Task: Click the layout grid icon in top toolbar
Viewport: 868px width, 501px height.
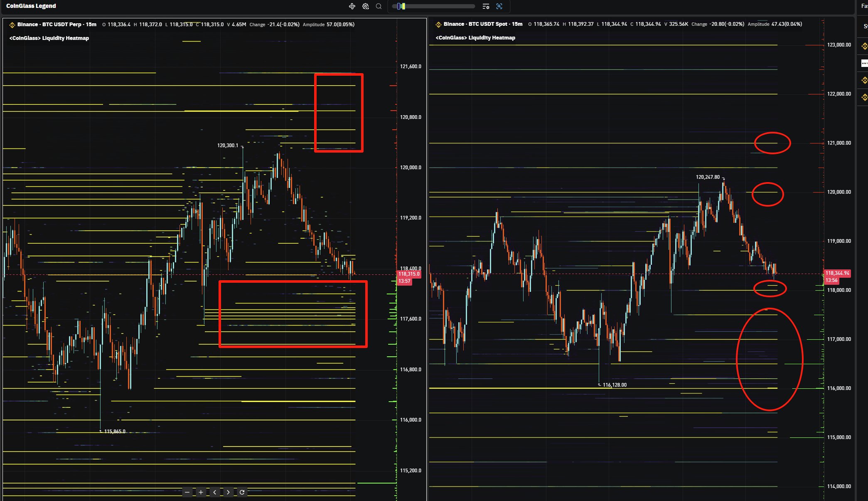Action: [x=352, y=6]
